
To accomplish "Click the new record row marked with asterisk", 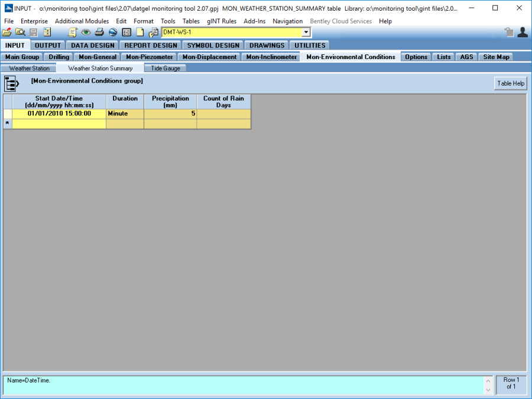I will click(x=59, y=124).
